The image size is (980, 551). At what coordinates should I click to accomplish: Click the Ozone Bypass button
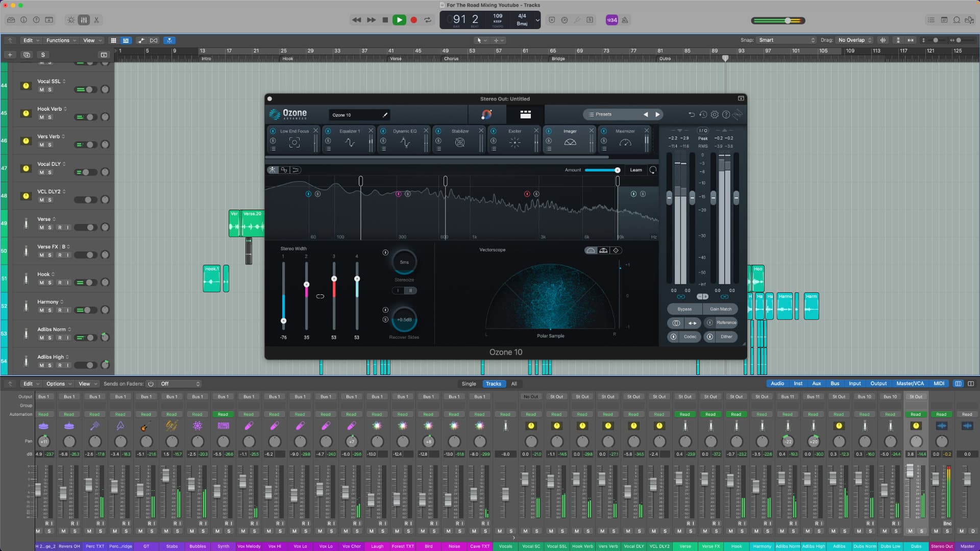point(684,309)
